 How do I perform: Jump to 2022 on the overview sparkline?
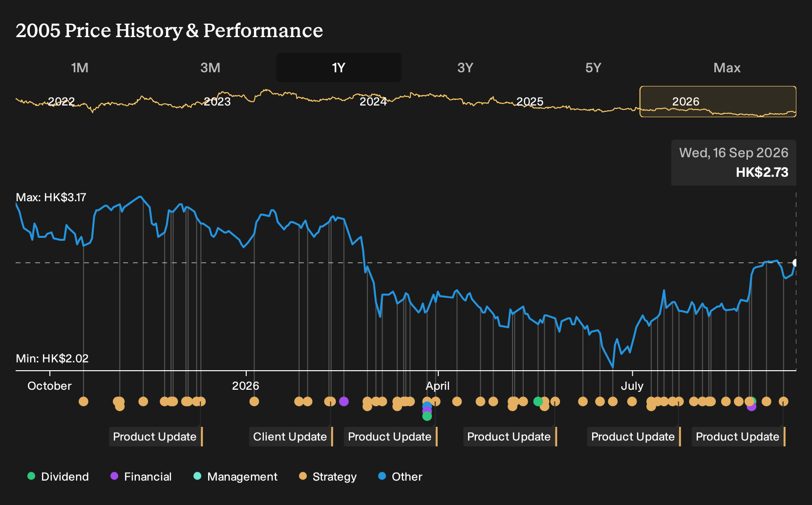[61, 102]
